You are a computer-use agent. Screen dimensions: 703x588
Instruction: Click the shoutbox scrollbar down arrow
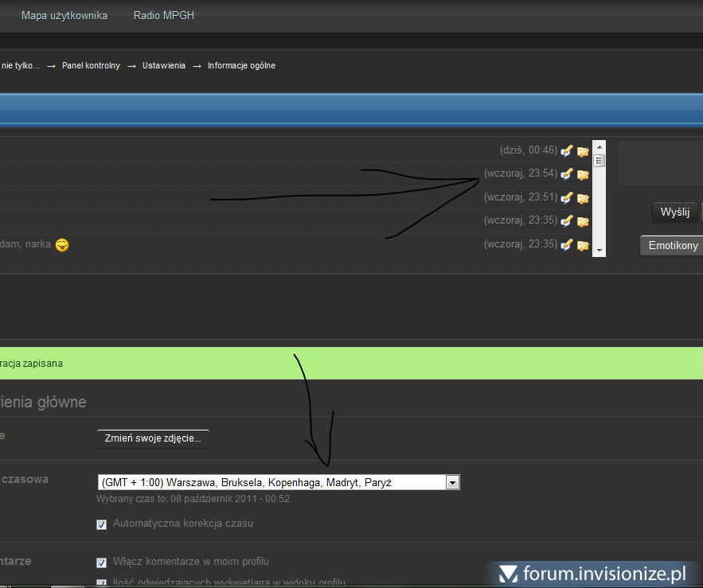(600, 251)
